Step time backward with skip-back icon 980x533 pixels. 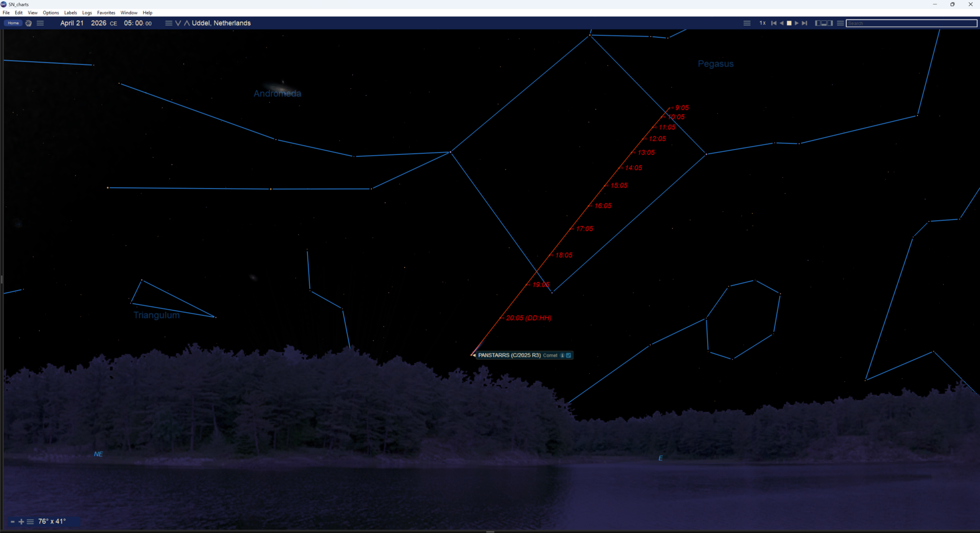773,23
